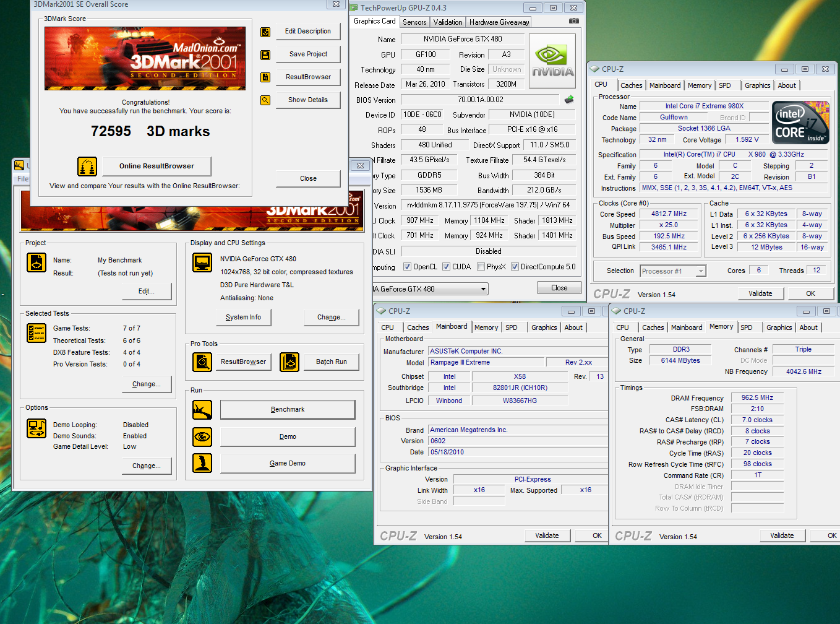Click Close in the 3DMark score dialog
The width and height of the screenshot is (840, 624).
308,178
